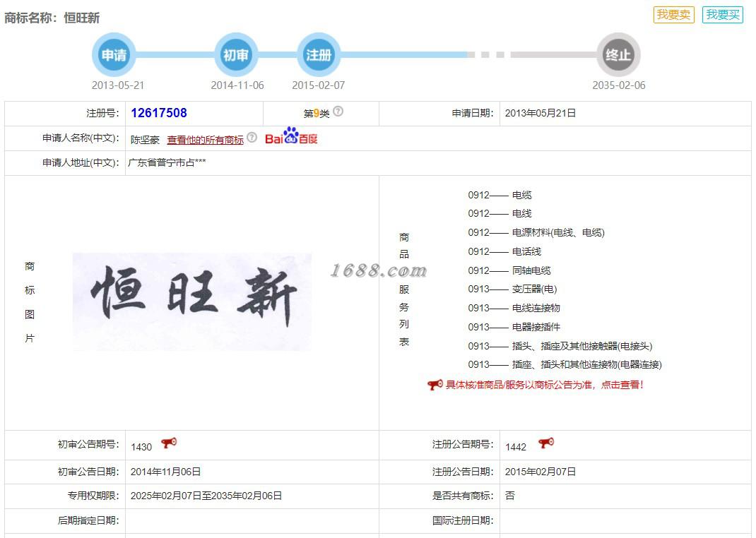The height and width of the screenshot is (538, 756).
Task: Click registration notice number 1442
Action: coord(515,447)
